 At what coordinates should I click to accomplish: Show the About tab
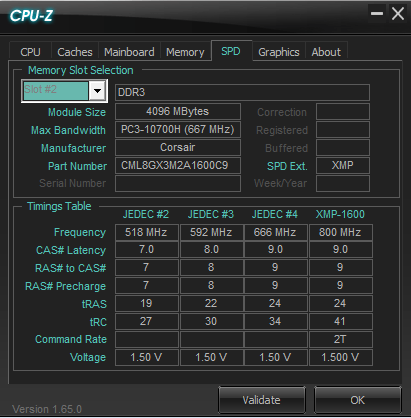click(x=326, y=52)
